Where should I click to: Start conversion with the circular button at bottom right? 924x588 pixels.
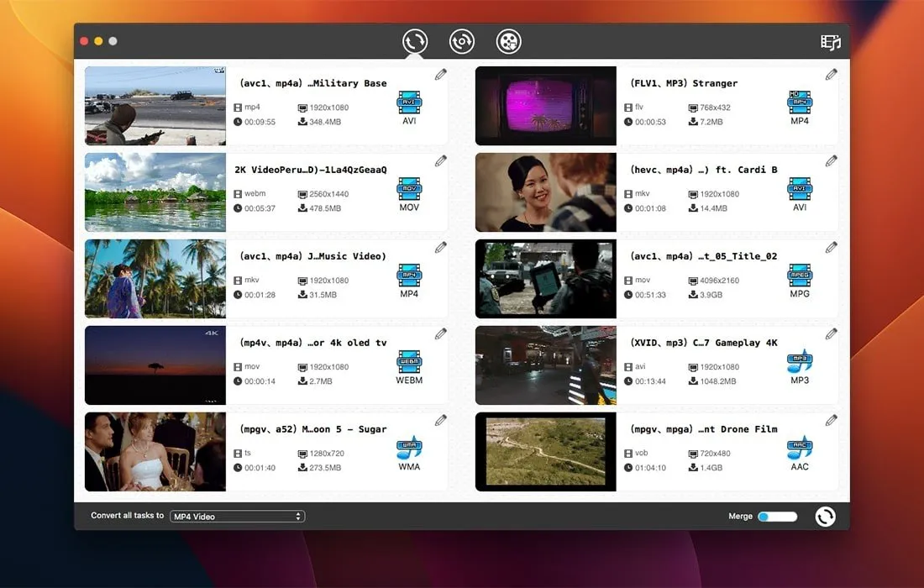824,516
